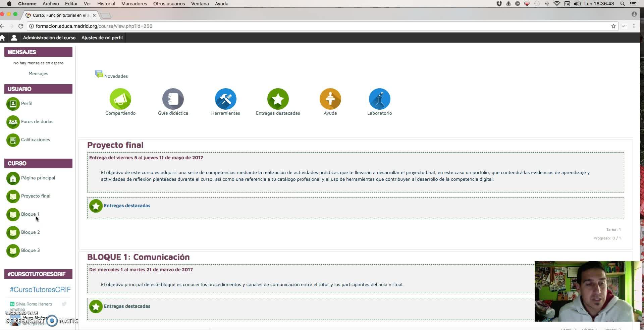Open a new tab with the new tab button
The image size is (644, 330).
pyautogui.click(x=106, y=16)
